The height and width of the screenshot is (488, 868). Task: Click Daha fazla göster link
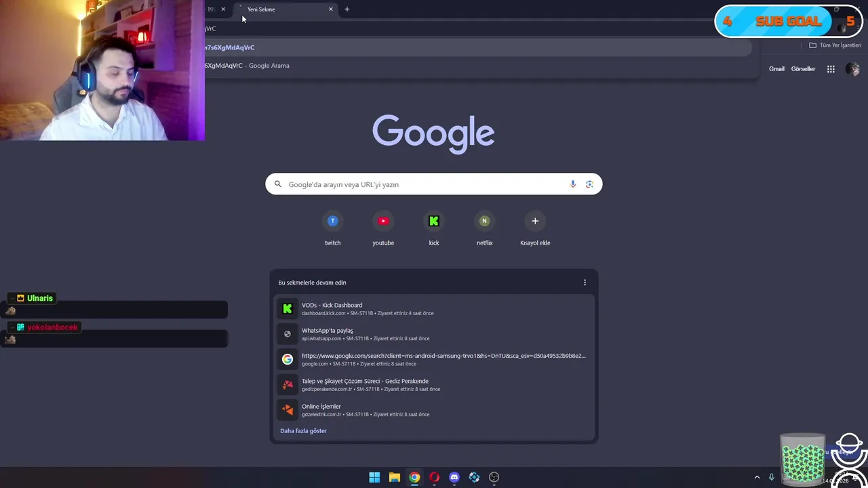303,431
